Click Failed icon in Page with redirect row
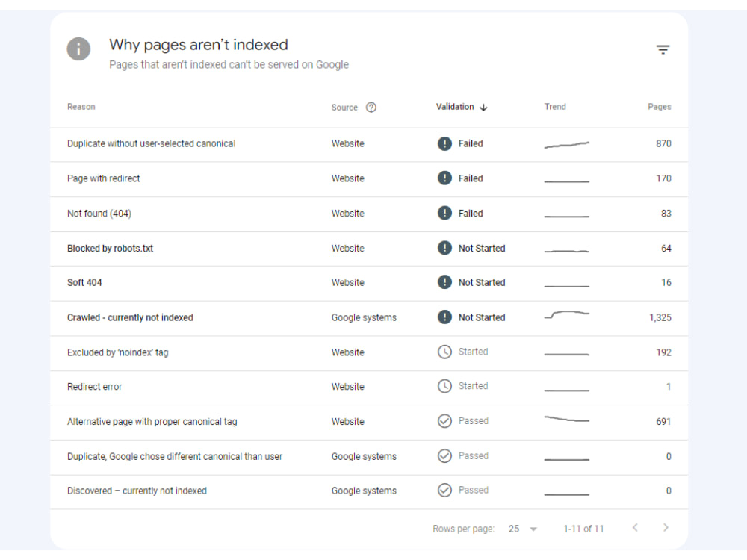Screen dimensions: 747x560 coord(444,178)
